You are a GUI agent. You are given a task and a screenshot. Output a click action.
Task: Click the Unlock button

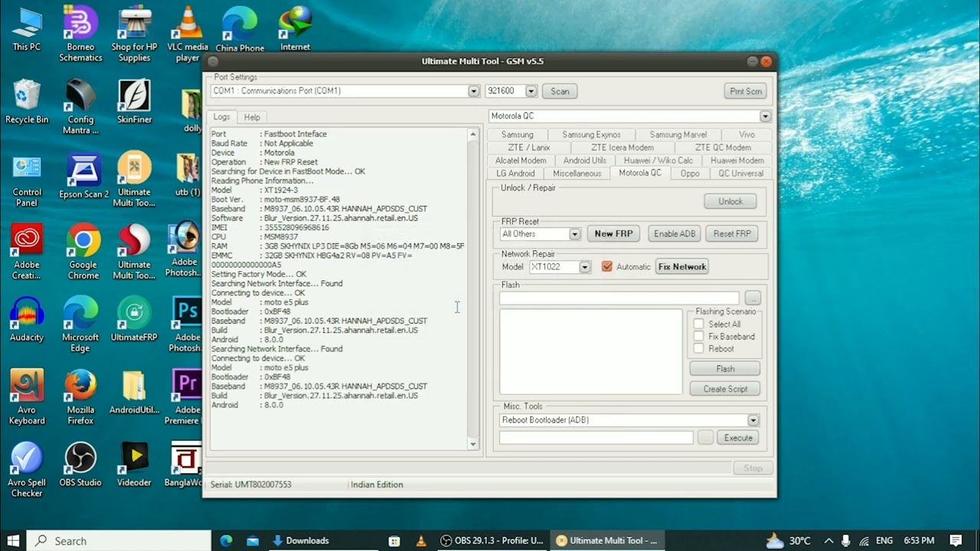click(x=730, y=201)
